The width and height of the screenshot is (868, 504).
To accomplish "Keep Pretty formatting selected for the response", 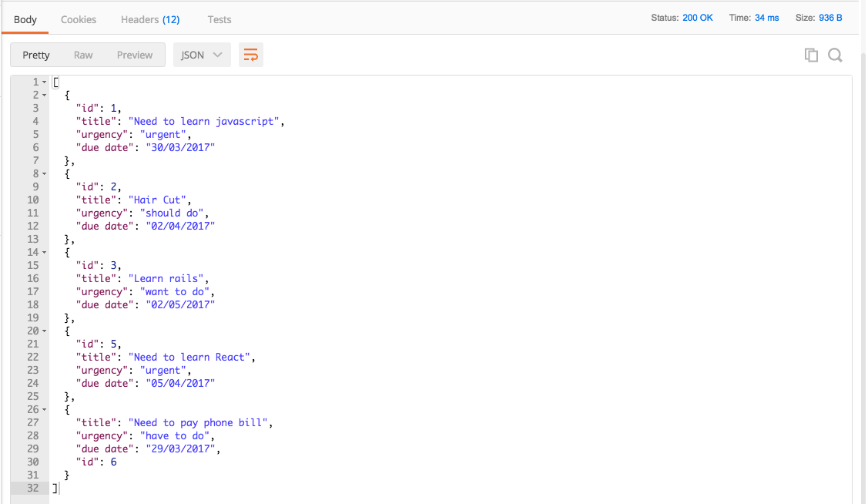I will [35, 55].
